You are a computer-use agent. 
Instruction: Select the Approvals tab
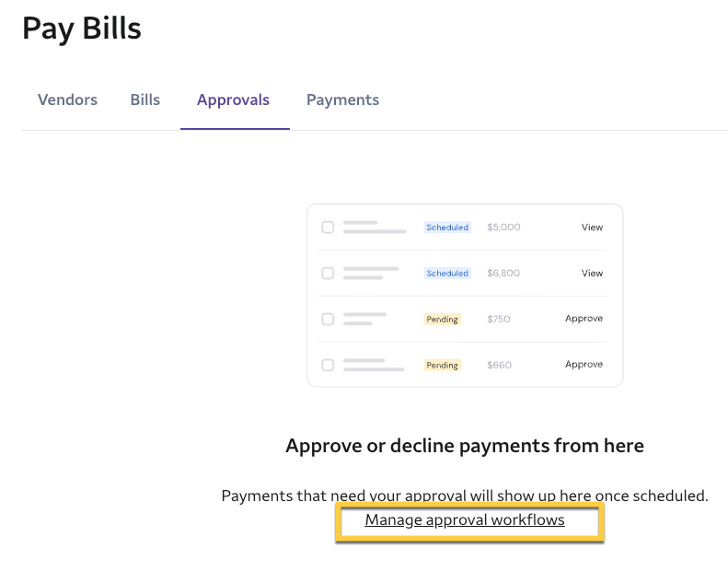pos(233,99)
